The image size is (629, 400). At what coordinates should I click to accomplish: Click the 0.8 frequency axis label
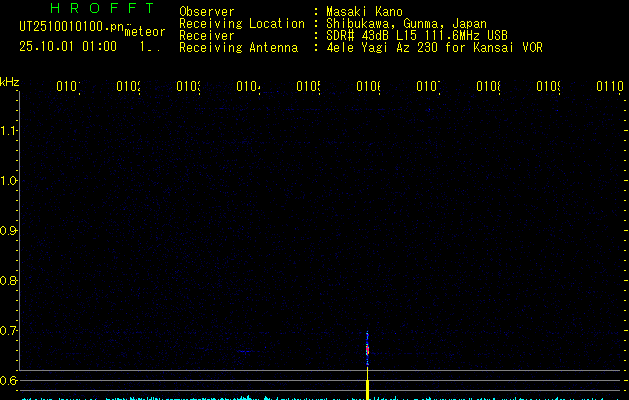point(8,280)
